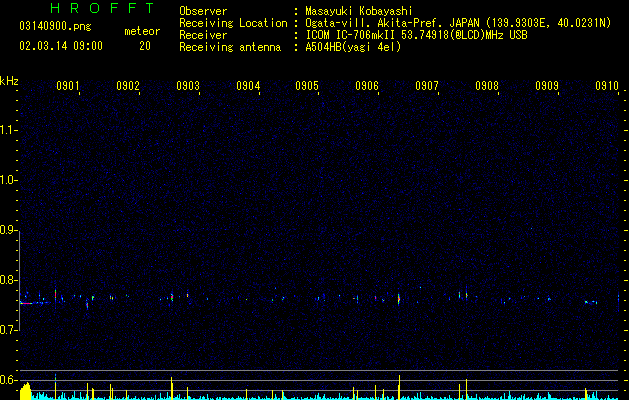The width and height of the screenshot is (629, 400).
Task: Click the 'Receiver' field label
Action: (x=203, y=35)
